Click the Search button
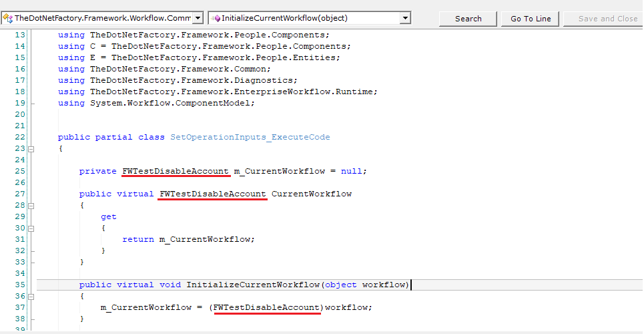The height and width of the screenshot is (334, 644). (x=468, y=19)
